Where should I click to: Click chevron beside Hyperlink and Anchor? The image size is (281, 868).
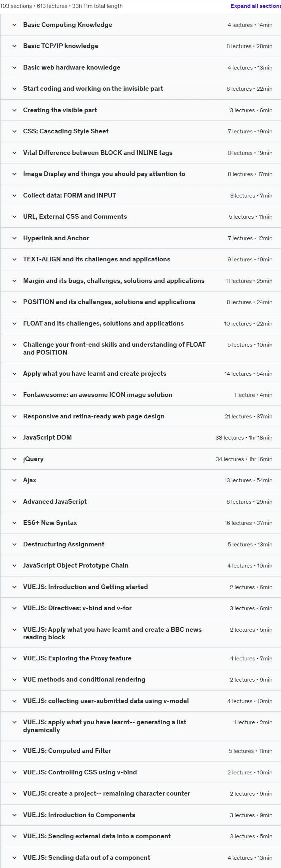pos(14,238)
